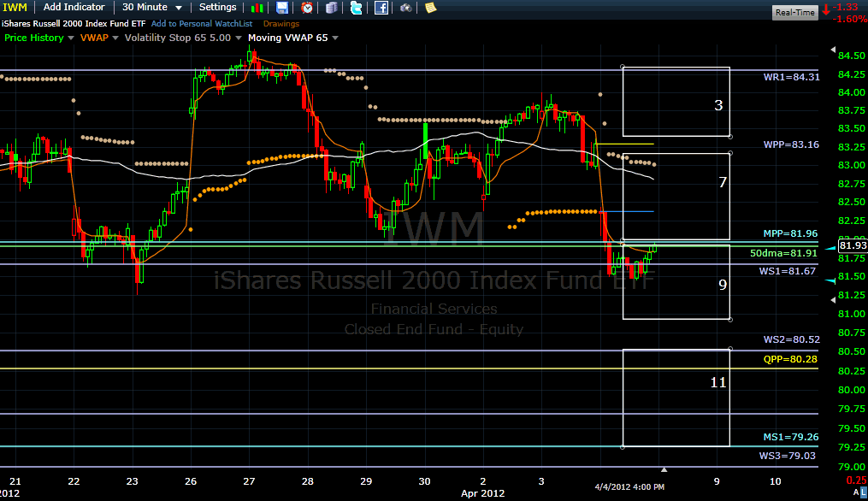Click the WS1=81.67 support label

pyautogui.click(x=787, y=271)
